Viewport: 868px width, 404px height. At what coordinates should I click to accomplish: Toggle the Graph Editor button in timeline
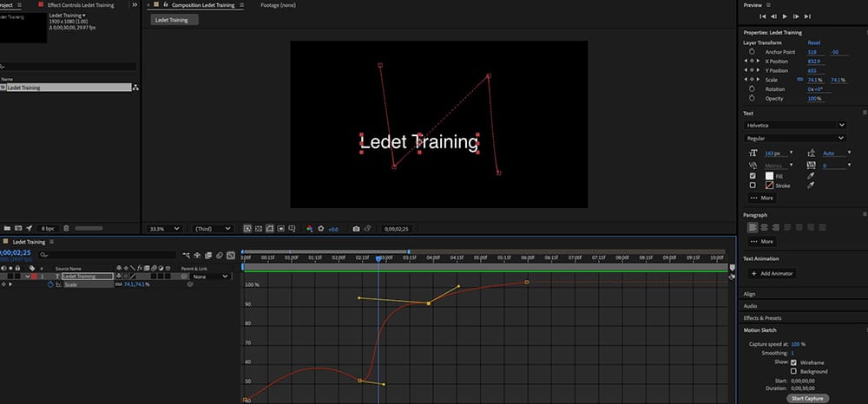(231, 255)
